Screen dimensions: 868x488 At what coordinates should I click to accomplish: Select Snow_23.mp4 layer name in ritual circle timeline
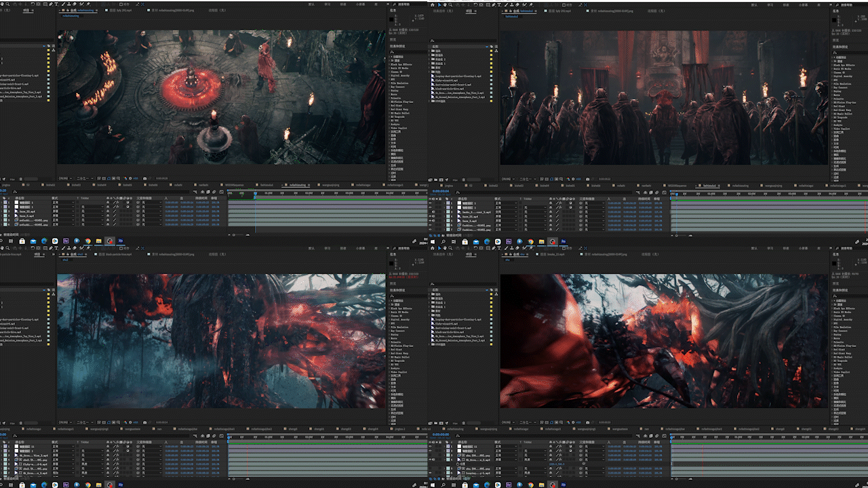pos(27,211)
